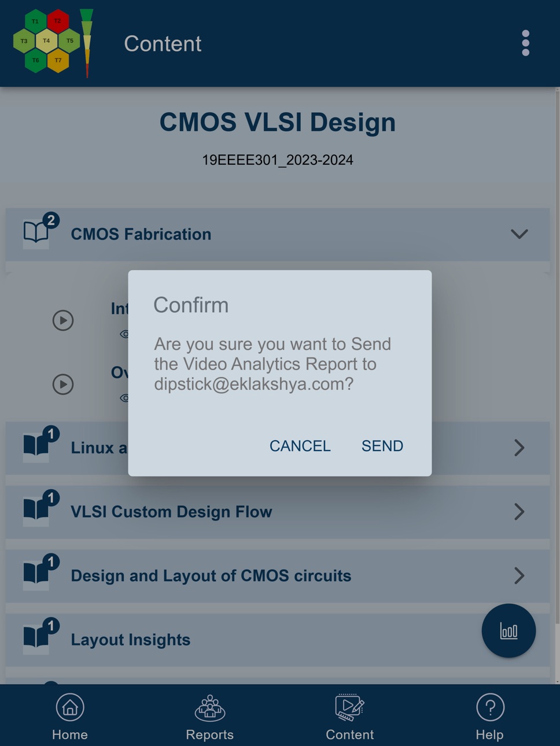Expand the VLSI Custom Design Flow chevron

click(x=519, y=512)
